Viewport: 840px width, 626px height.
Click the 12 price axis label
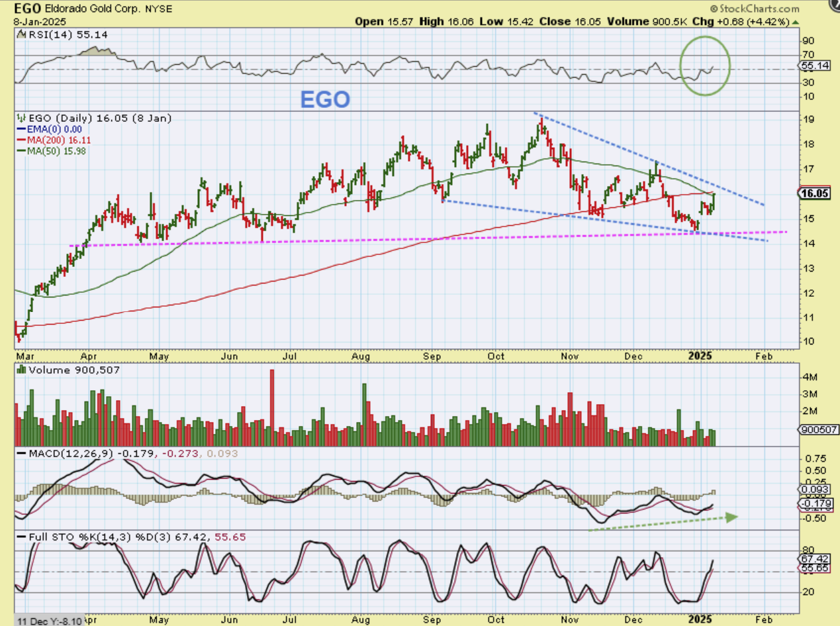807,293
